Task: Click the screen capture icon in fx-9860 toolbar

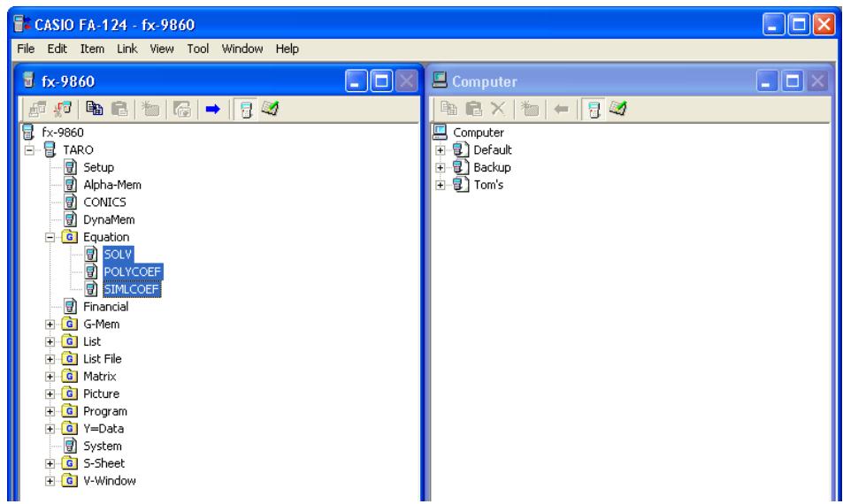Action: tap(181, 109)
